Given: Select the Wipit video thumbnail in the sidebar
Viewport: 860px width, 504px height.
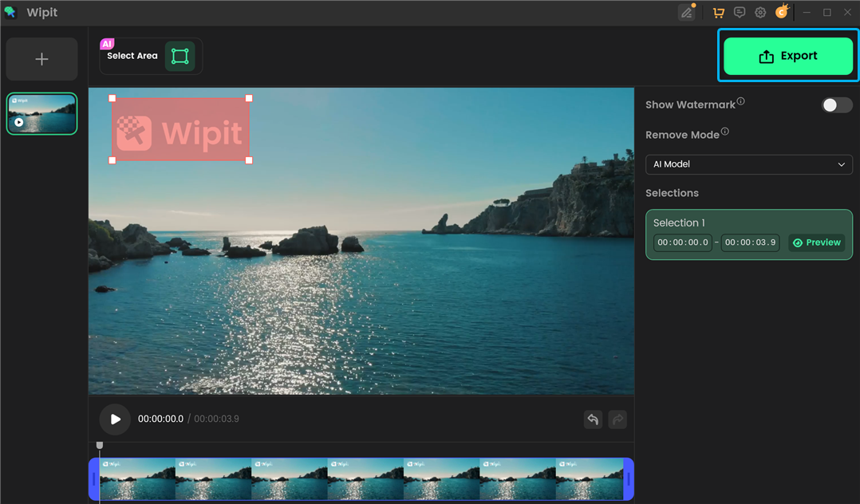Looking at the screenshot, I should pyautogui.click(x=41, y=113).
